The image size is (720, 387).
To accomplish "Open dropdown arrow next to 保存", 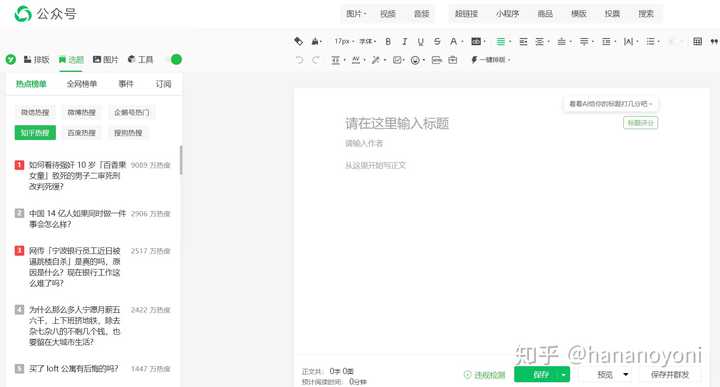I will click(x=563, y=375).
